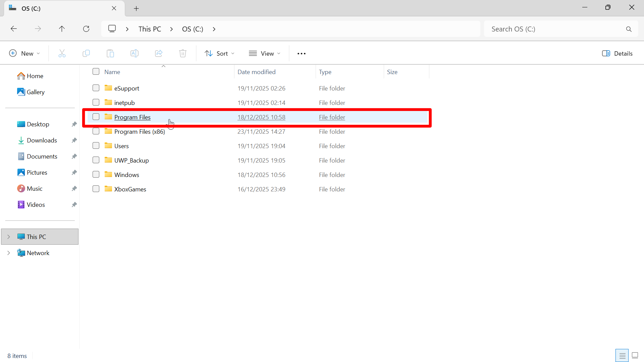Click the Refresh icon in the address bar

click(86, 29)
